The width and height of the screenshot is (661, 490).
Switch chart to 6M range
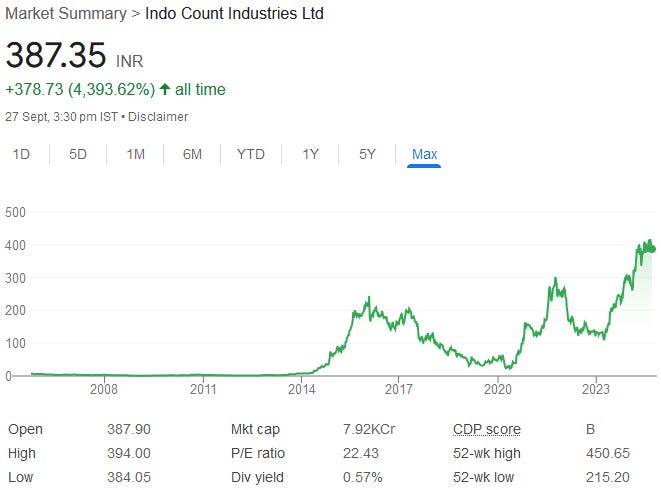tap(192, 154)
